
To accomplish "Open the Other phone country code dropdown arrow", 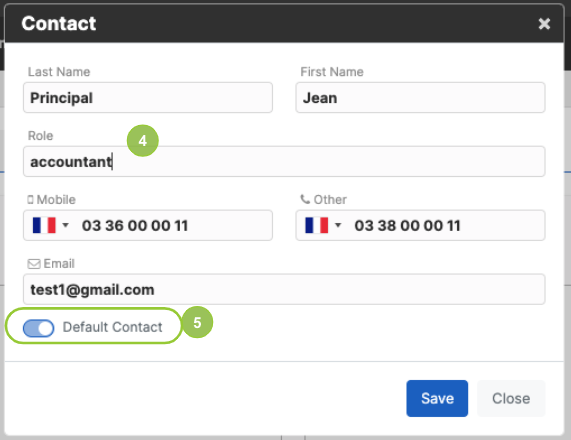I will (338, 225).
